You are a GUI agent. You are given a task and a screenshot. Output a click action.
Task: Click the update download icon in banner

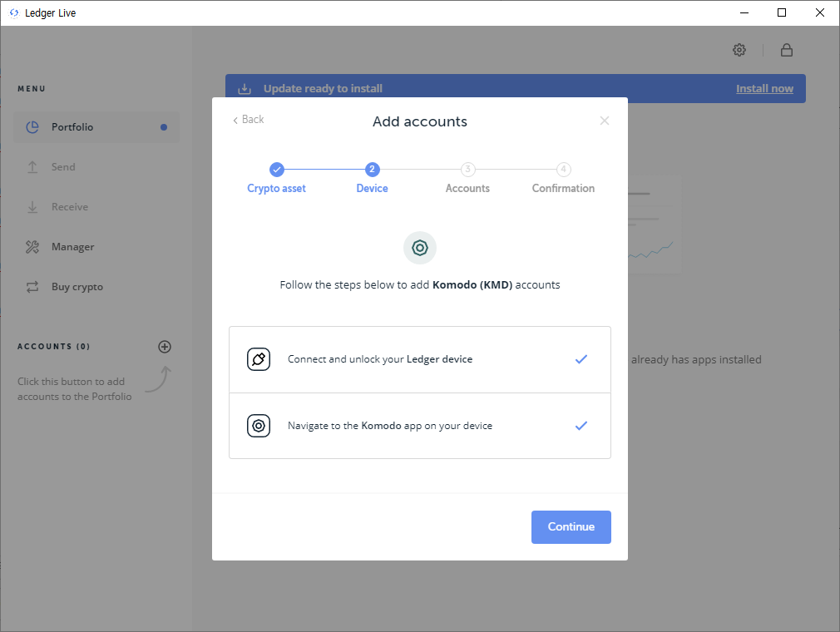click(245, 88)
